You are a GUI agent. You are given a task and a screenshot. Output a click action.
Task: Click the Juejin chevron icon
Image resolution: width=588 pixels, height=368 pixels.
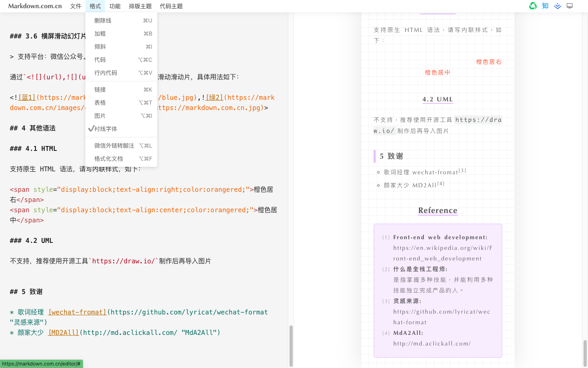(557, 6)
